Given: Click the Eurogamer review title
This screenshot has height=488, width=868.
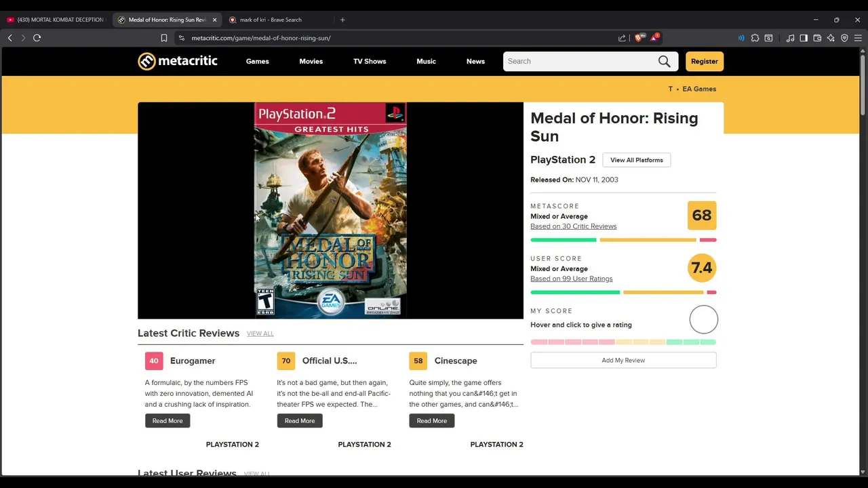Looking at the screenshot, I should pos(193,361).
